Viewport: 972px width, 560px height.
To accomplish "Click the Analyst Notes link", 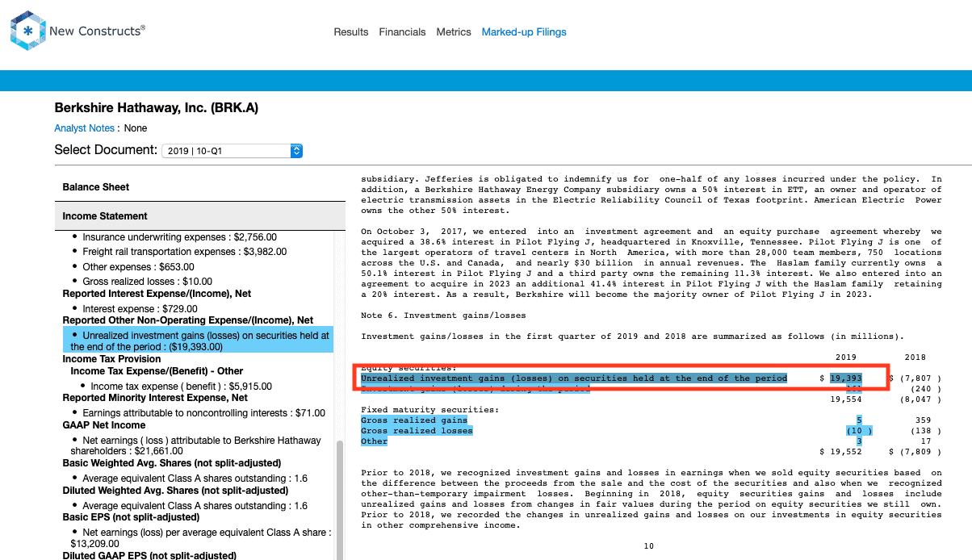I will (x=85, y=128).
